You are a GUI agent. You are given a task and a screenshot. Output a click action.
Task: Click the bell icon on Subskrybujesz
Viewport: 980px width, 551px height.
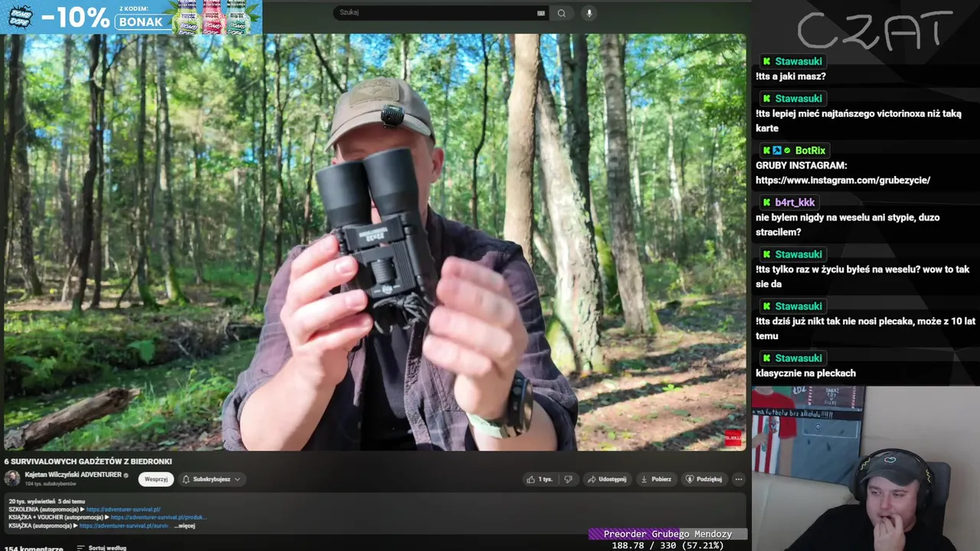186,479
